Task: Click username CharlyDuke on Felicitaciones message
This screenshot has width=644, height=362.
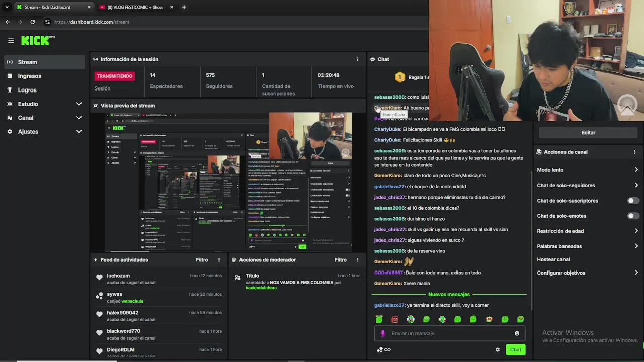Action: (387, 140)
